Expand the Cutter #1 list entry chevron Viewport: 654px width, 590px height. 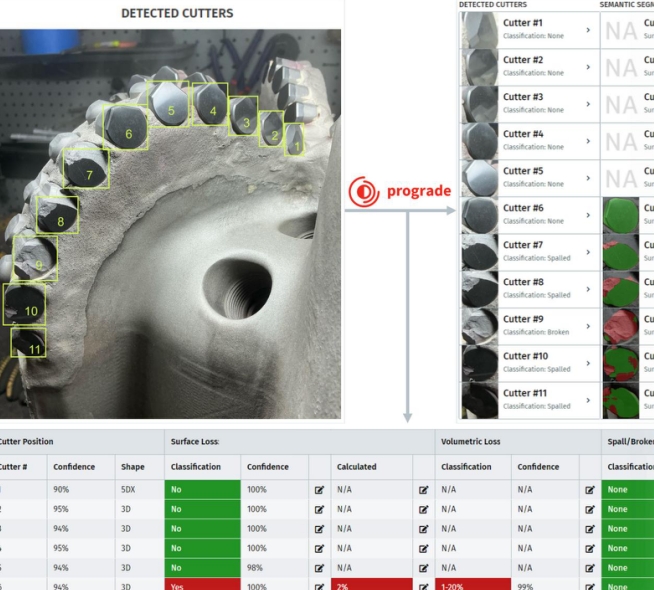coord(588,30)
